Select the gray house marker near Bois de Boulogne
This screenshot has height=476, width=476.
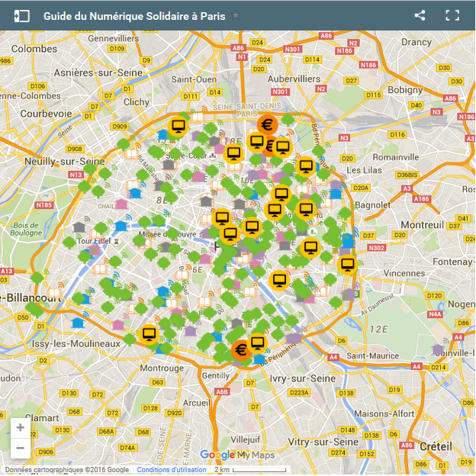coord(79,227)
